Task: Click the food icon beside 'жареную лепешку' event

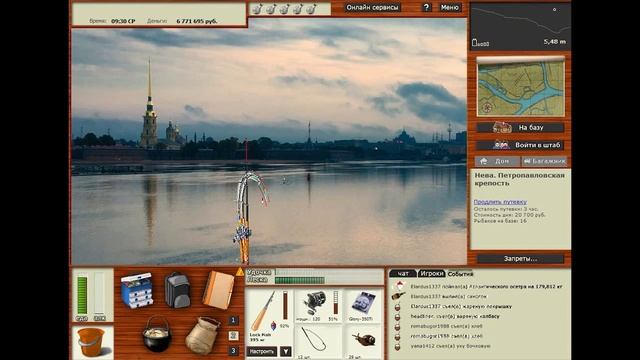Action: [398, 307]
